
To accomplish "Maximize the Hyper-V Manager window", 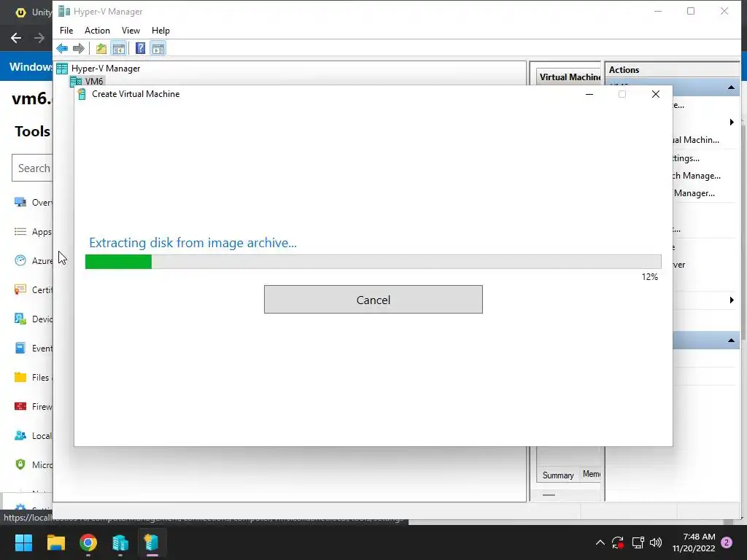I will click(x=691, y=11).
